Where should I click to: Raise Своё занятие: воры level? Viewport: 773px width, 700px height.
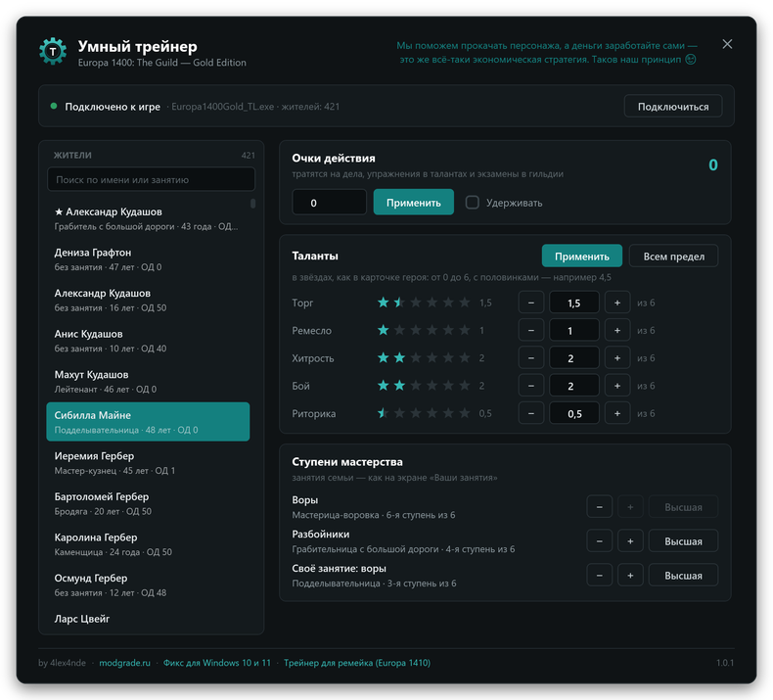pos(630,576)
